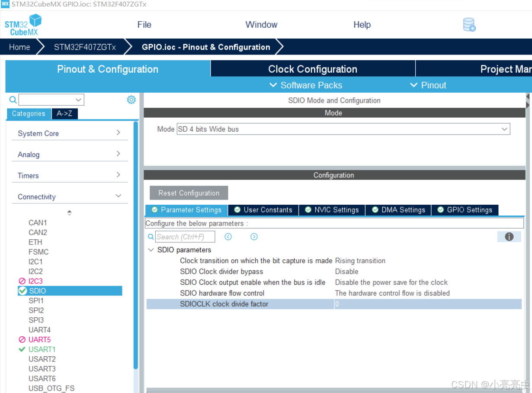This screenshot has width=532, height=393.
Task: Click the Reset Configuration button
Action: (189, 193)
